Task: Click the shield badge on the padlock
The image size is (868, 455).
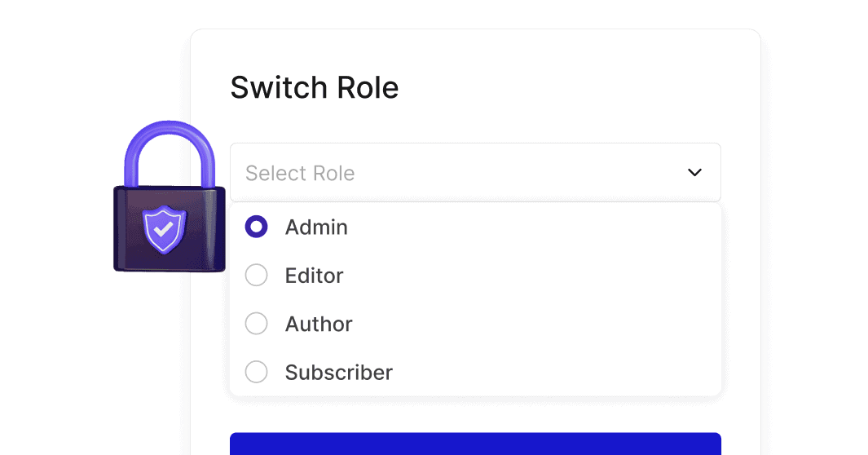Action: coord(165,230)
